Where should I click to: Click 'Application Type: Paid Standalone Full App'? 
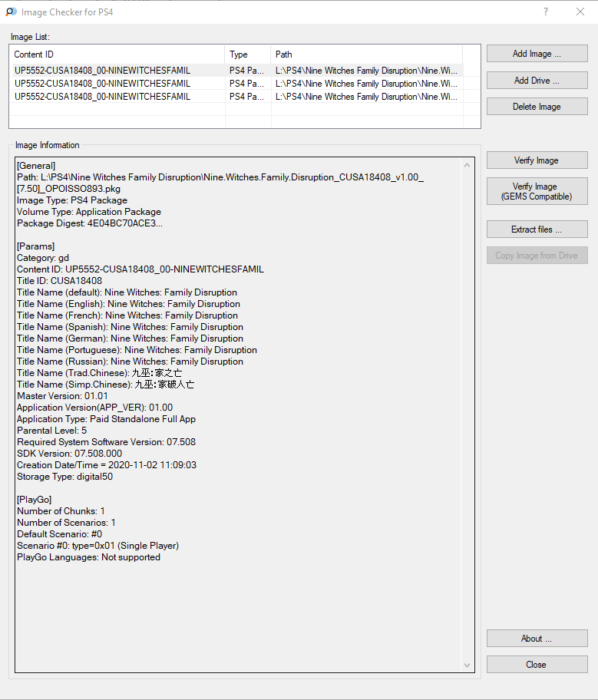(x=106, y=419)
